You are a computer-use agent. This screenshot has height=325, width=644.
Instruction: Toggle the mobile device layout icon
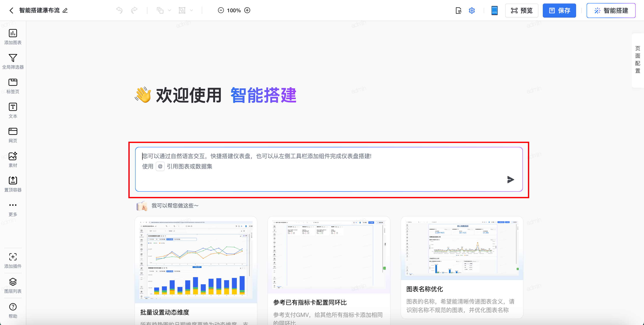pyautogui.click(x=494, y=11)
